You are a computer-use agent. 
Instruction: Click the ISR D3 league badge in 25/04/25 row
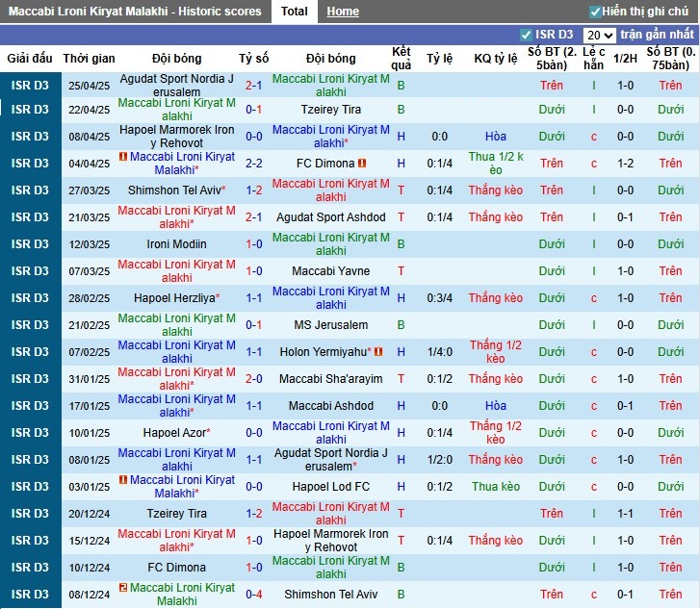(x=30, y=85)
